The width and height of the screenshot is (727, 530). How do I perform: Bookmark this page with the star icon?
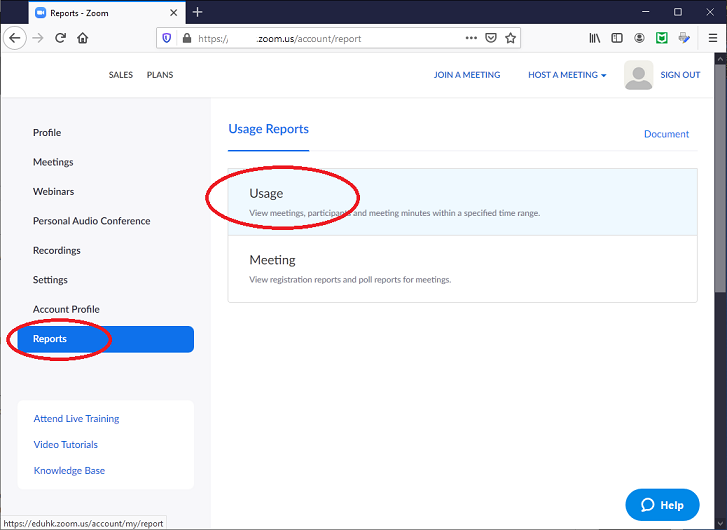[510, 38]
